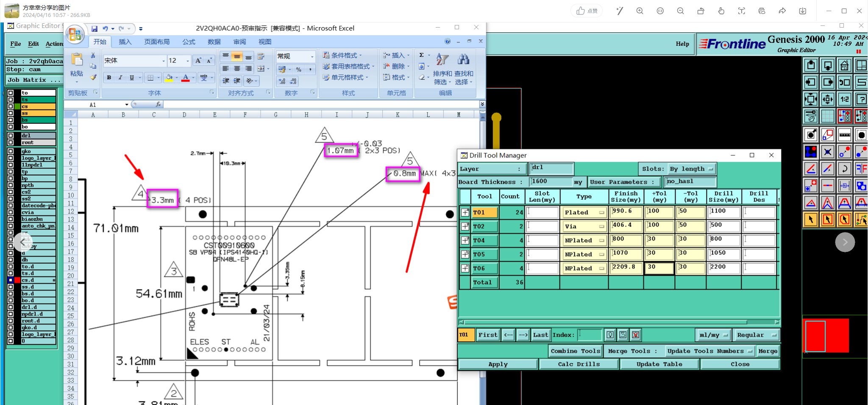868x405 pixels.
Task: Pick Excel font color red swatch
Action: 186,78
